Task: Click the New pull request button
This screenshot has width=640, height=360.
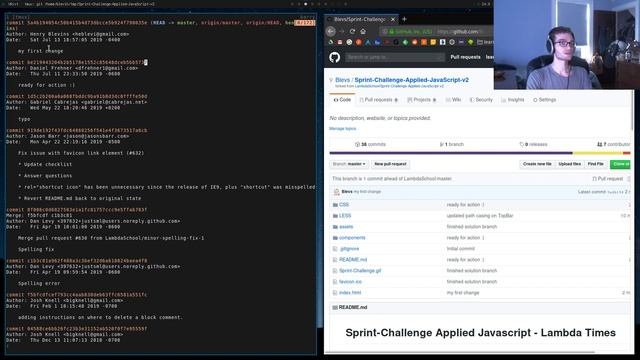Action: coord(390,164)
